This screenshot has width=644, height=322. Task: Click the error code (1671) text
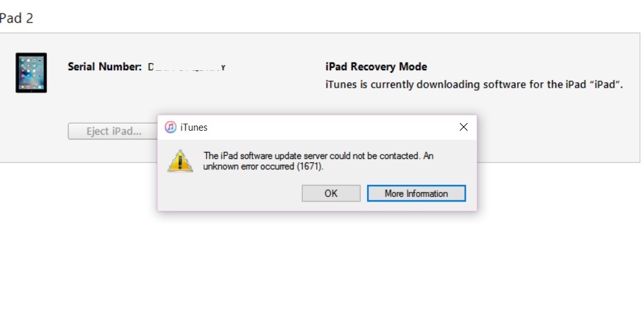(x=309, y=167)
